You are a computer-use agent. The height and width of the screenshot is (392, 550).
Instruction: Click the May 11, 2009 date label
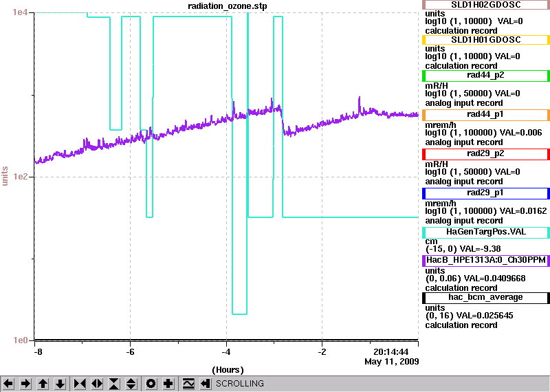pos(391,362)
